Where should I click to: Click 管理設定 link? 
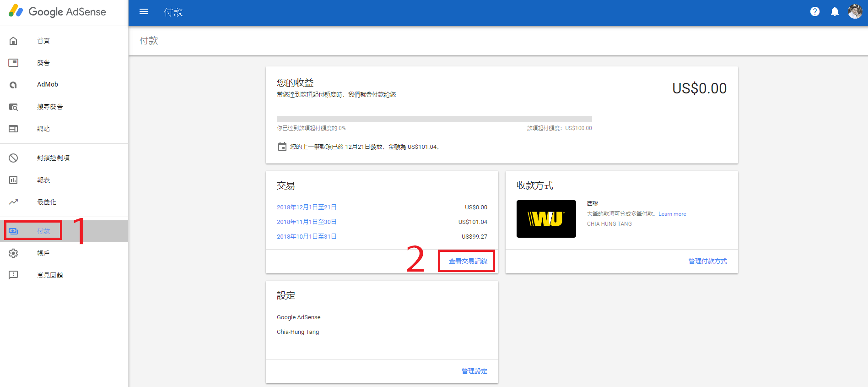(x=474, y=371)
